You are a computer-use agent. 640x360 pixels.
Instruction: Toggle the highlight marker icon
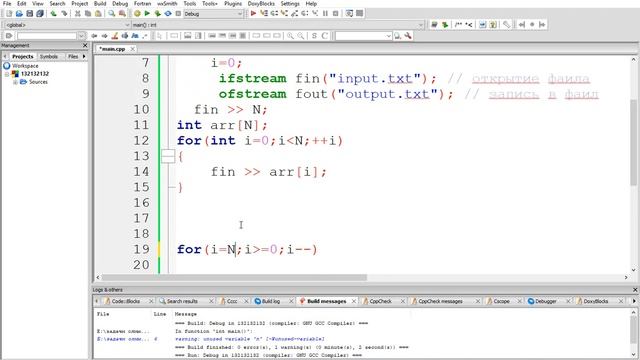click(x=115, y=36)
